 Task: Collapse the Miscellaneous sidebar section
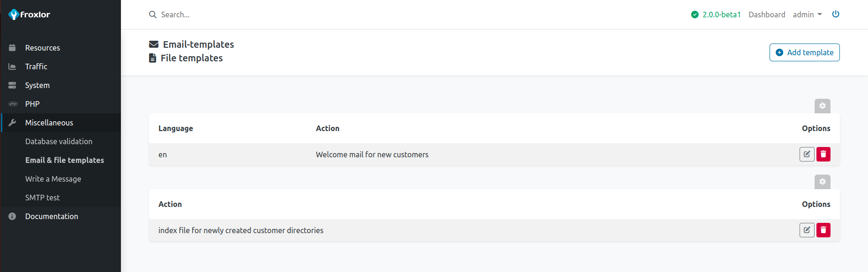(x=49, y=123)
